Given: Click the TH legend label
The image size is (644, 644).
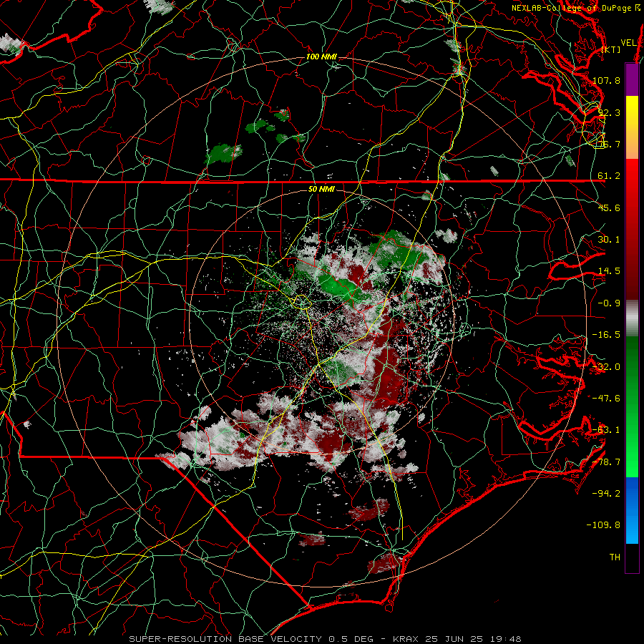Looking at the screenshot, I should (615, 557).
